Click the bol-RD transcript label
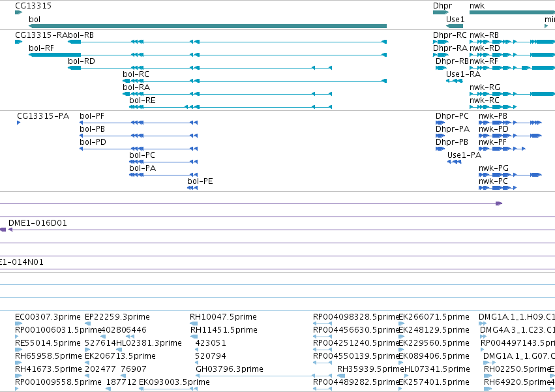555x392 pixels. point(82,61)
